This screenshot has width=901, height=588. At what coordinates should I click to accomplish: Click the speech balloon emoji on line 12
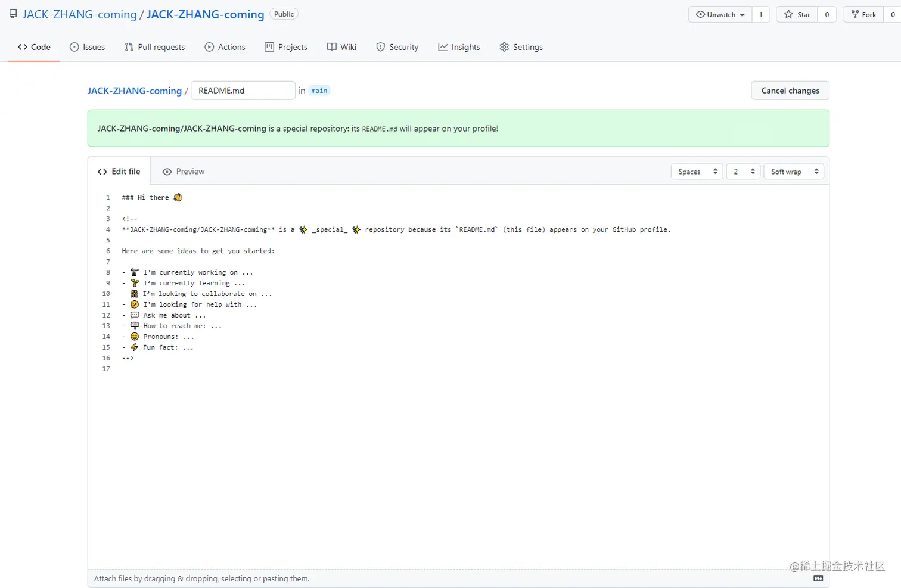pos(135,315)
